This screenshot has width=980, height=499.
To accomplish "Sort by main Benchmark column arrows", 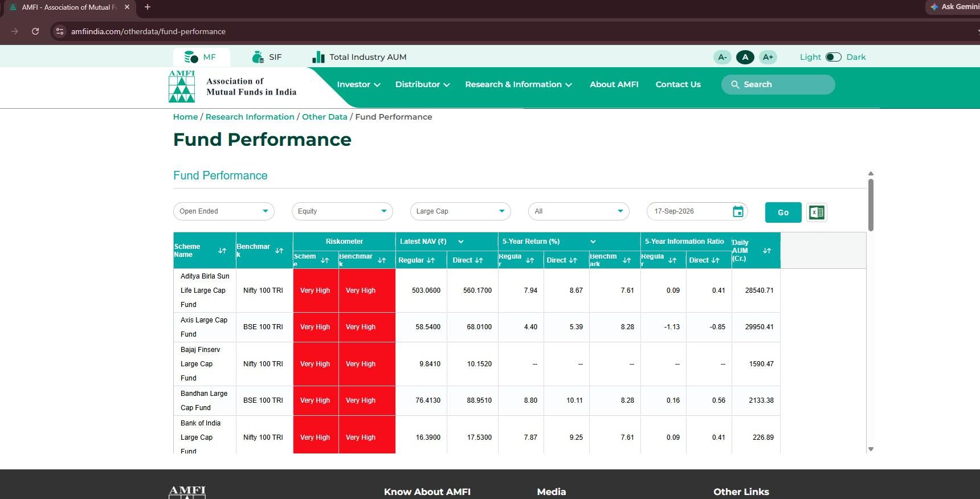I will coord(279,251).
